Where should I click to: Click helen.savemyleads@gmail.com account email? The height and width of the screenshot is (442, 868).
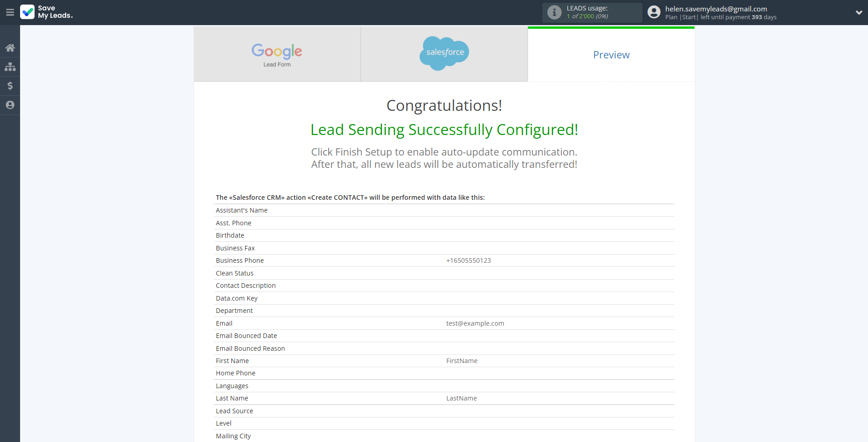[716, 9]
